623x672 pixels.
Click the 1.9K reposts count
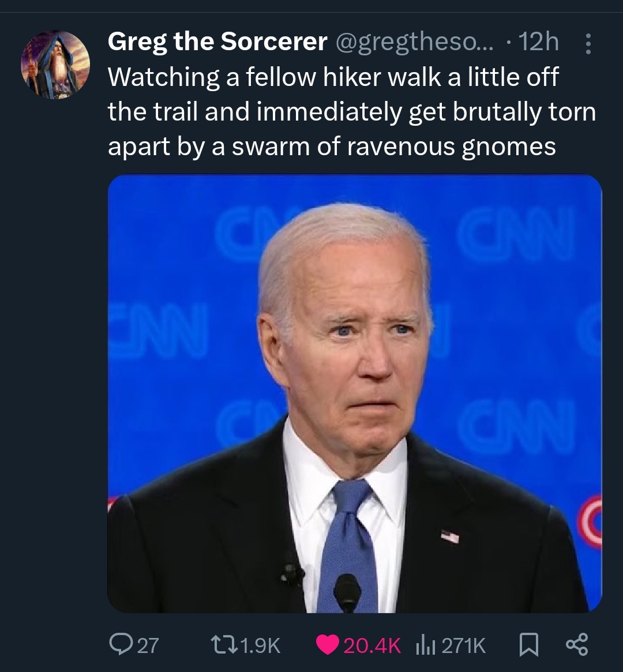(x=259, y=645)
